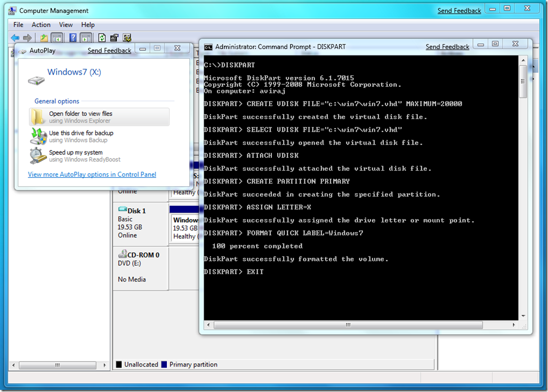
Task: Open more AutoPlay options in Control Panel
Action: 92,174
